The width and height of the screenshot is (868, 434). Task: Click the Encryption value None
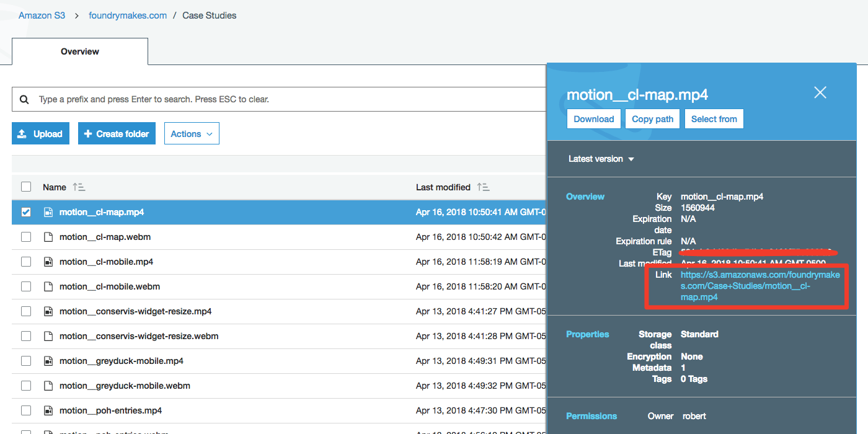click(692, 356)
